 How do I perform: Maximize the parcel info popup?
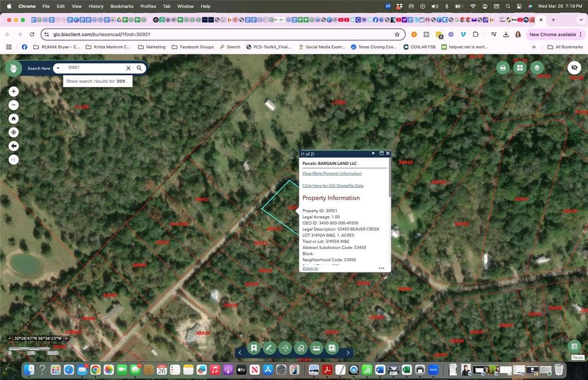(381, 153)
